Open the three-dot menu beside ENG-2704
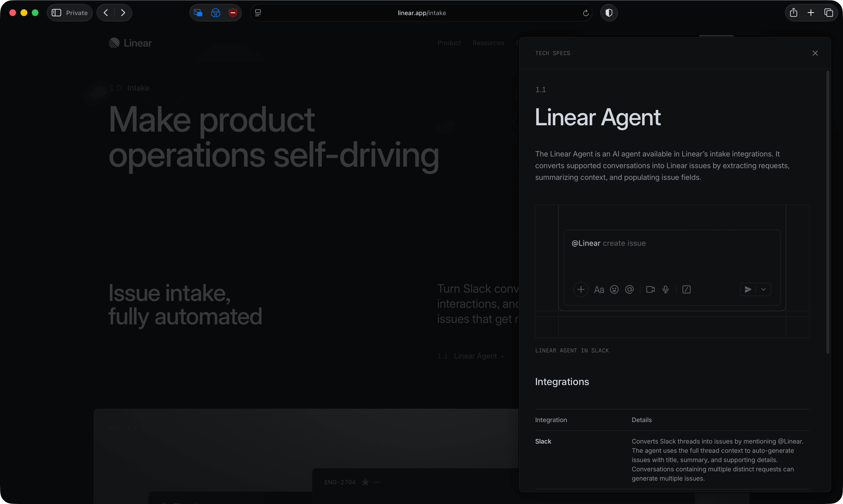 tap(377, 482)
